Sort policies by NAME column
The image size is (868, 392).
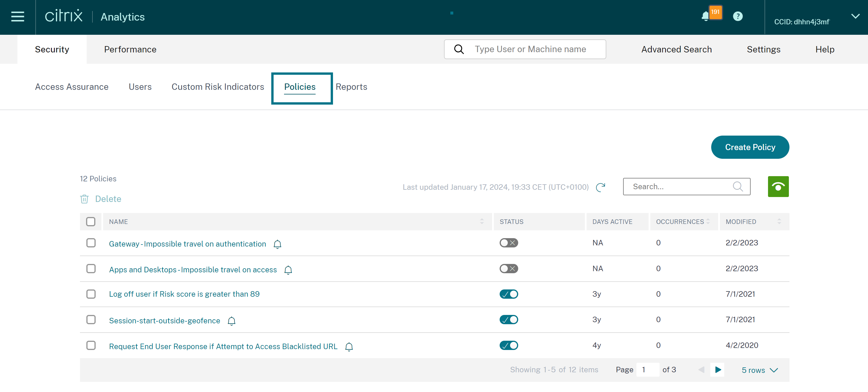click(x=481, y=221)
